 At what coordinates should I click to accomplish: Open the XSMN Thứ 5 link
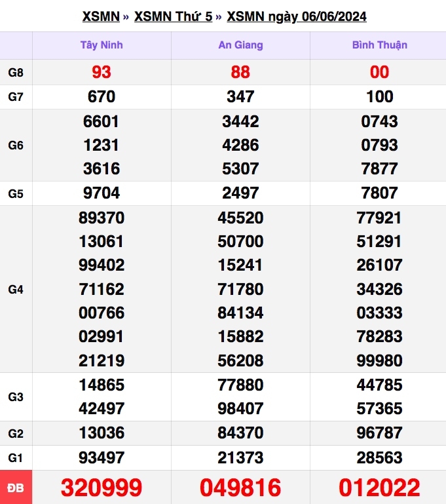(x=174, y=16)
